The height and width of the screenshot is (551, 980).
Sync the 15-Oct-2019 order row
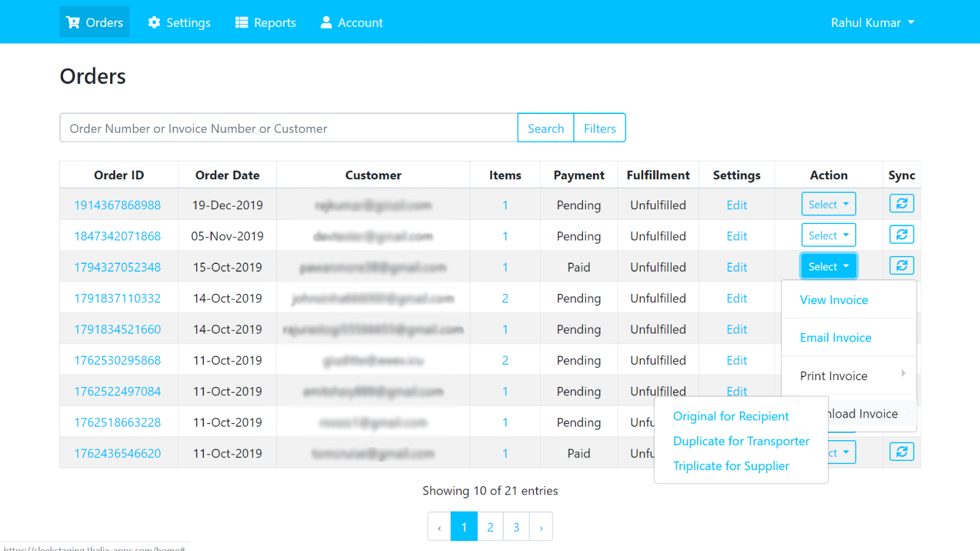(x=902, y=266)
